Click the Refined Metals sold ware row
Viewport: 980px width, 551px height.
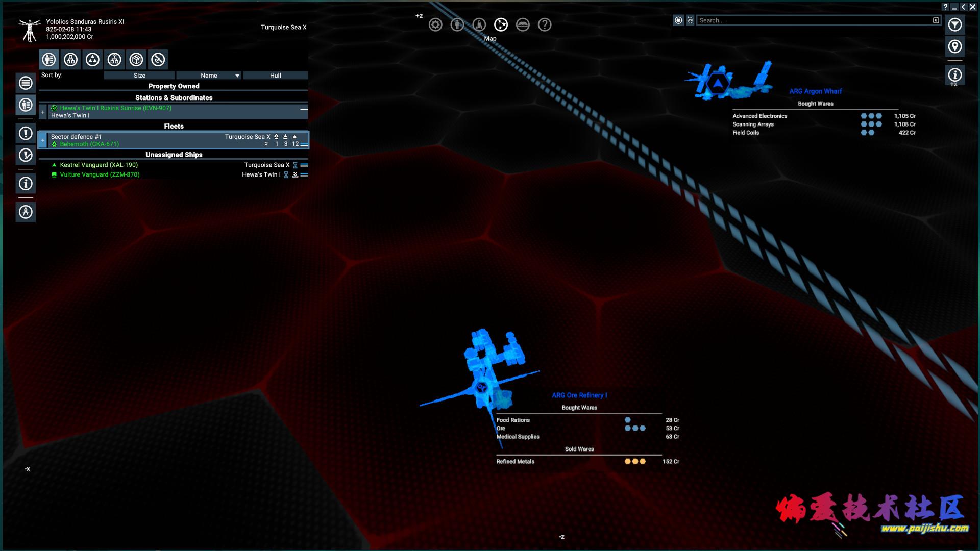587,462
